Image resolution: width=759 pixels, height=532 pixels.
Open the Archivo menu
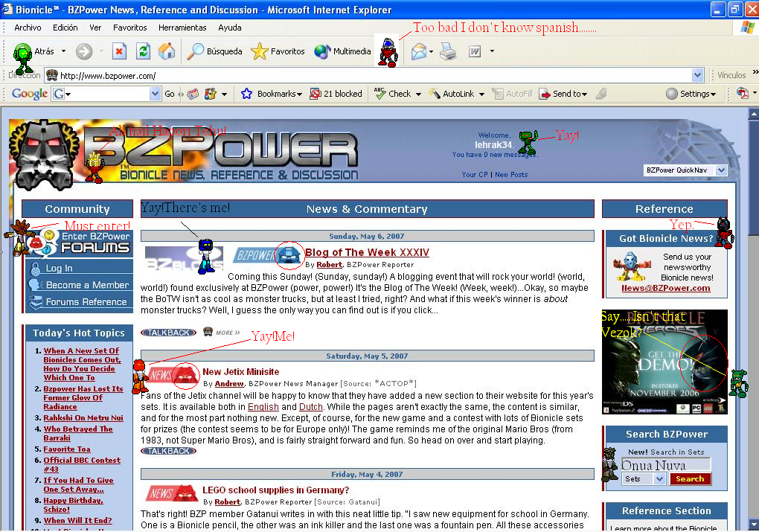(28, 28)
